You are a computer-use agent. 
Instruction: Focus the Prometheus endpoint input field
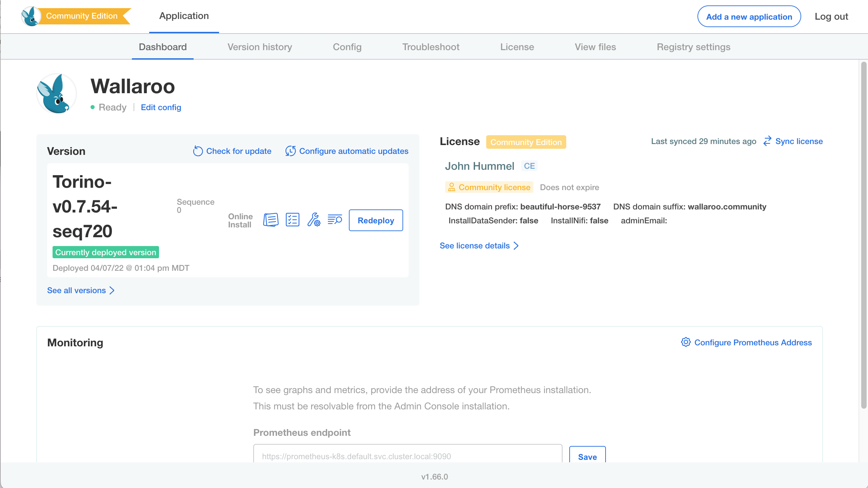408,456
